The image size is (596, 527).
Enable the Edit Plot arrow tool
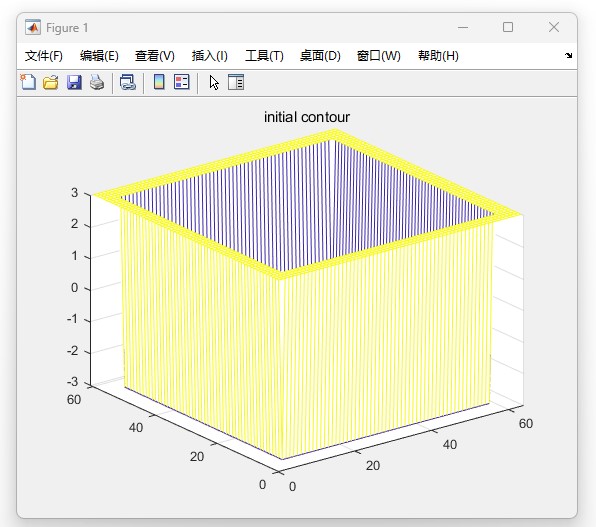pos(214,82)
